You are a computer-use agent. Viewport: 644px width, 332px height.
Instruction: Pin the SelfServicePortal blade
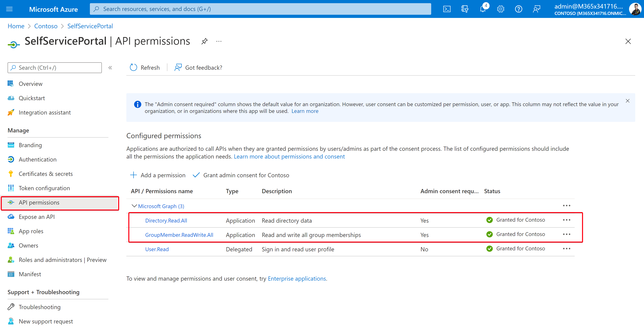204,41
